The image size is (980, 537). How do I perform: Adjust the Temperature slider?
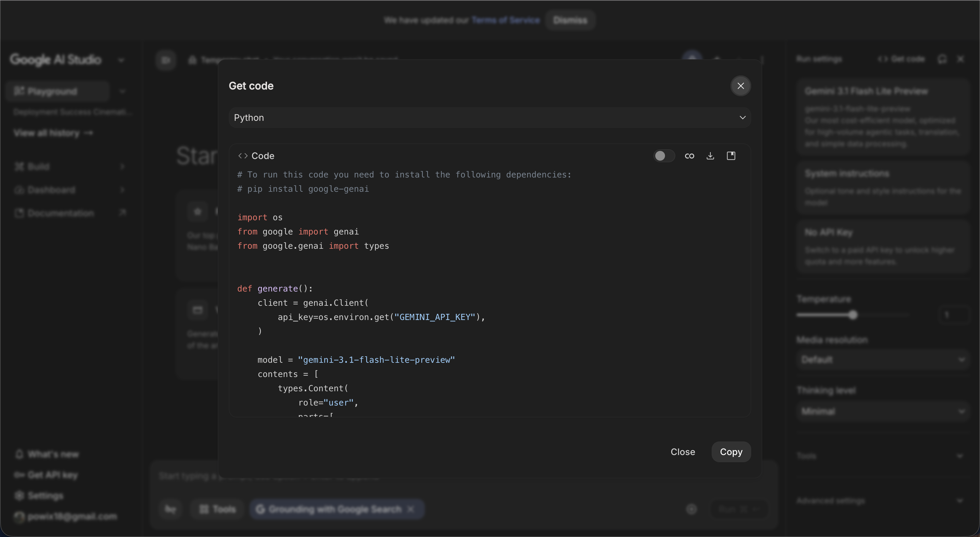pyautogui.click(x=853, y=315)
